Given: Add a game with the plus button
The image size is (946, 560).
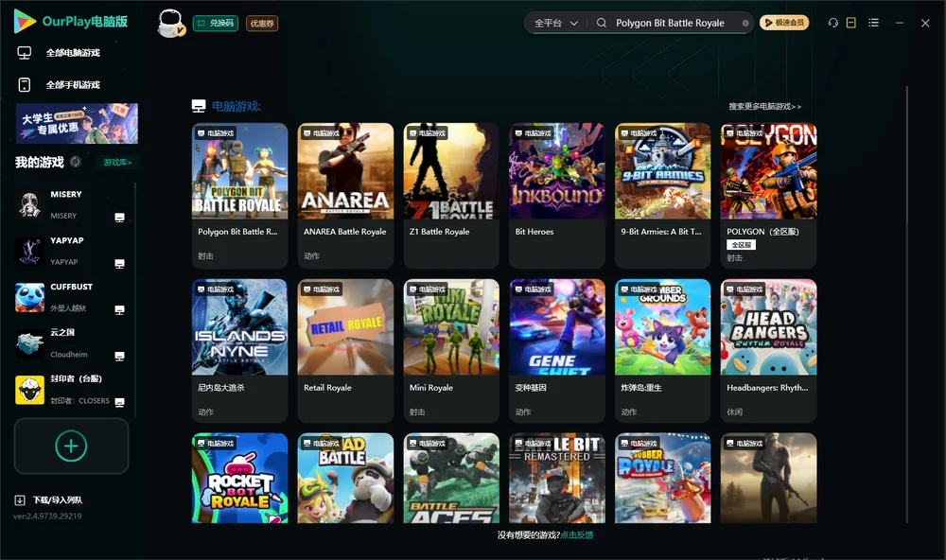Looking at the screenshot, I should 71,446.
